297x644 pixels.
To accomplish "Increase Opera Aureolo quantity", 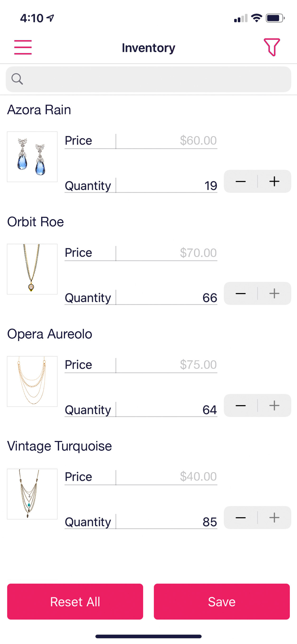I will point(274,406).
